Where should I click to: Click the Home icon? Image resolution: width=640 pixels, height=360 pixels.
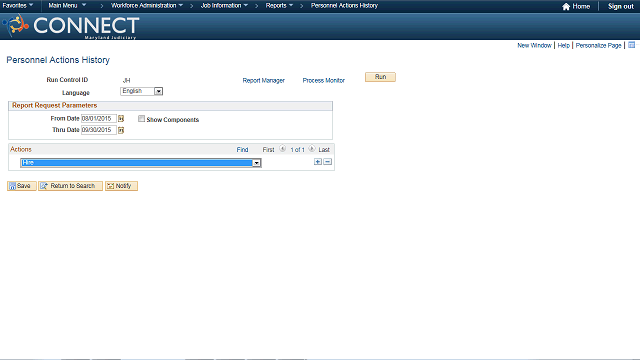click(566, 7)
